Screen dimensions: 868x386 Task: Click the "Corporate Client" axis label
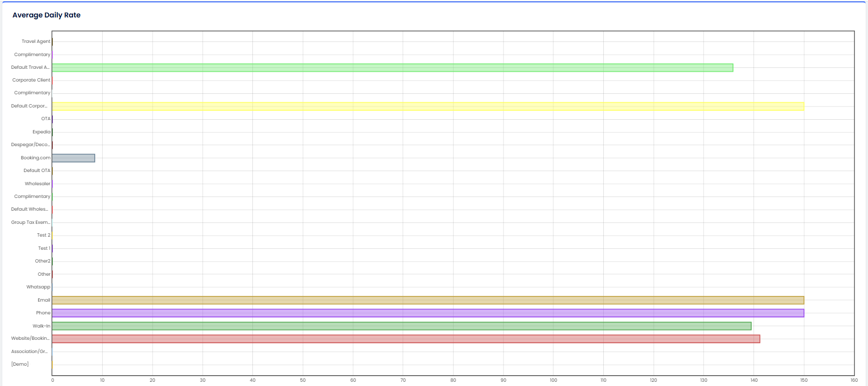coord(31,80)
